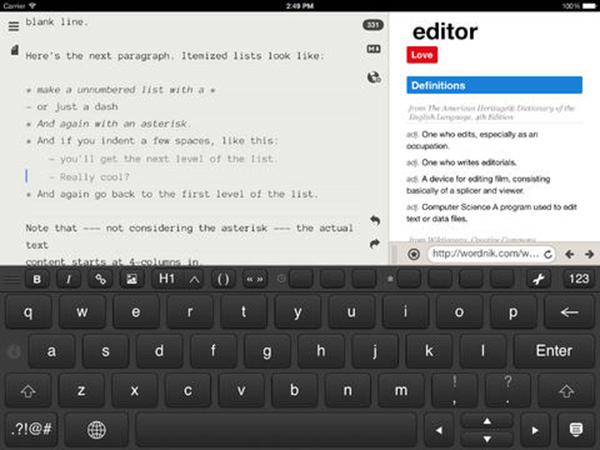Open the Markdown preview icon

click(x=373, y=49)
